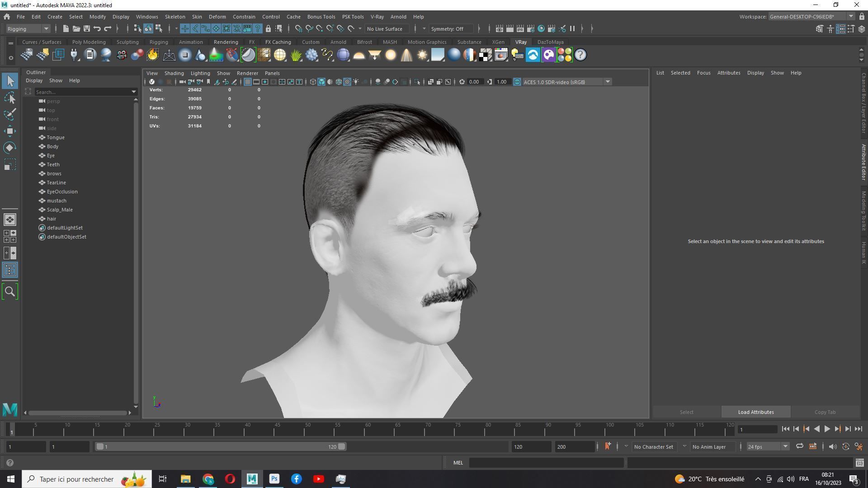Open the 24 fps frame rate dropdown
868x488 pixels.
pos(767,446)
